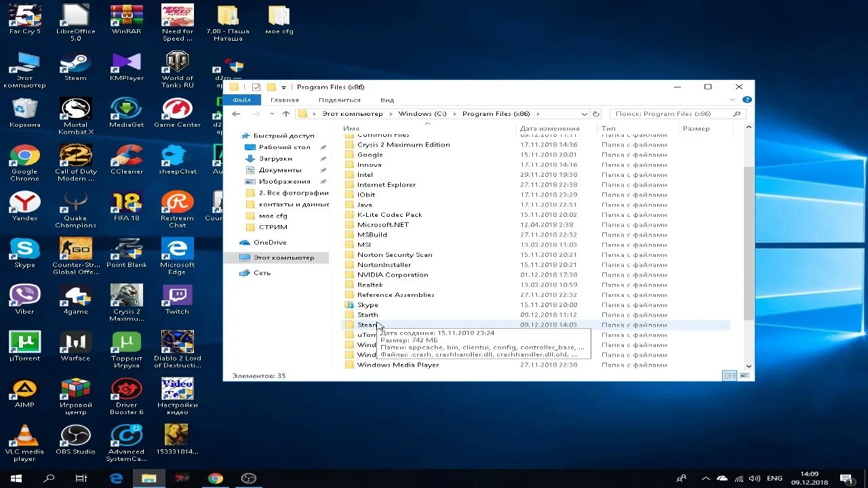Screen dimensions: 868x488
Task: Launch FIFA 18 from the desktop
Action: [126, 206]
